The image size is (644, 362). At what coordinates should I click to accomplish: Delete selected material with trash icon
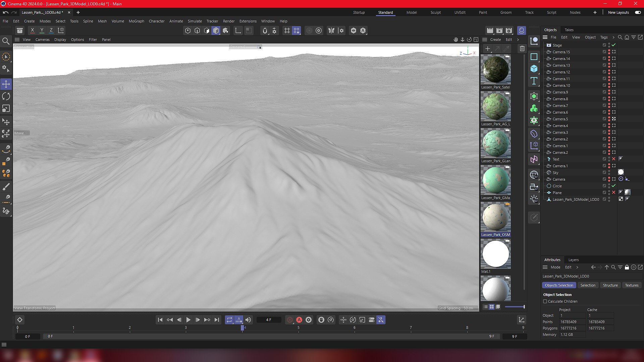pos(522,49)
